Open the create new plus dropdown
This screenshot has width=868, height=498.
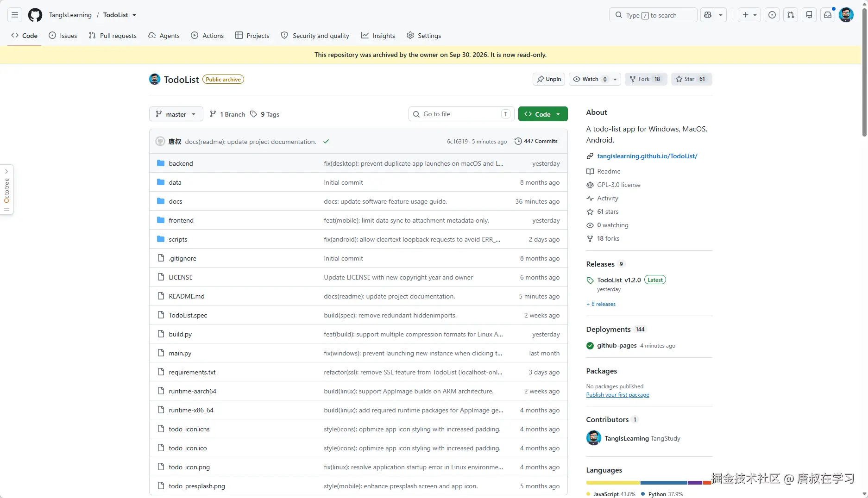(x=749, y=15)
